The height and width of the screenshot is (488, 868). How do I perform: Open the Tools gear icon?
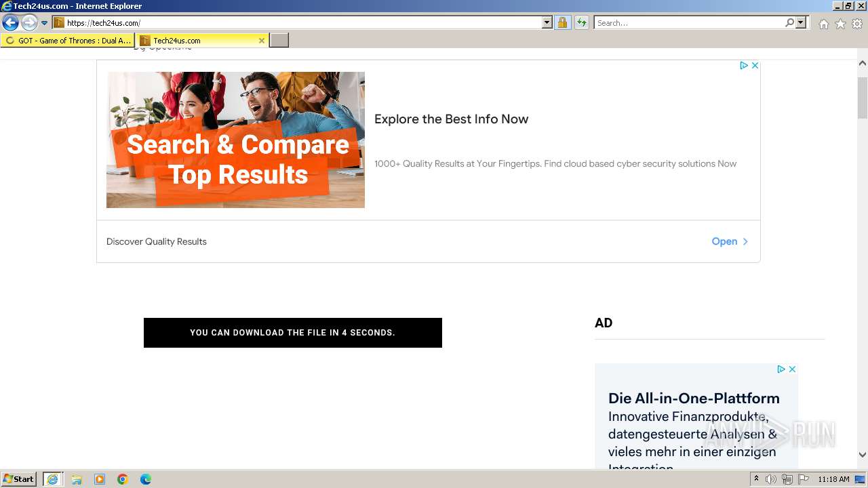(857, 24)
